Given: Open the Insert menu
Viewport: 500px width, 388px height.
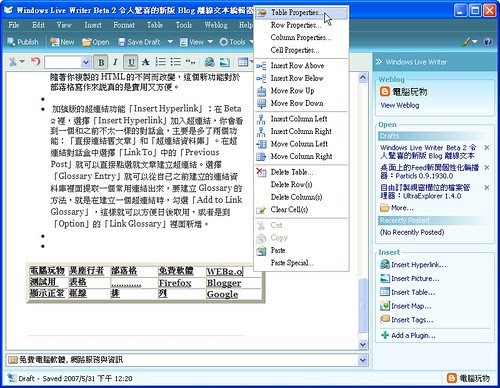Looking at the screenshot, I should coord(93,25).
